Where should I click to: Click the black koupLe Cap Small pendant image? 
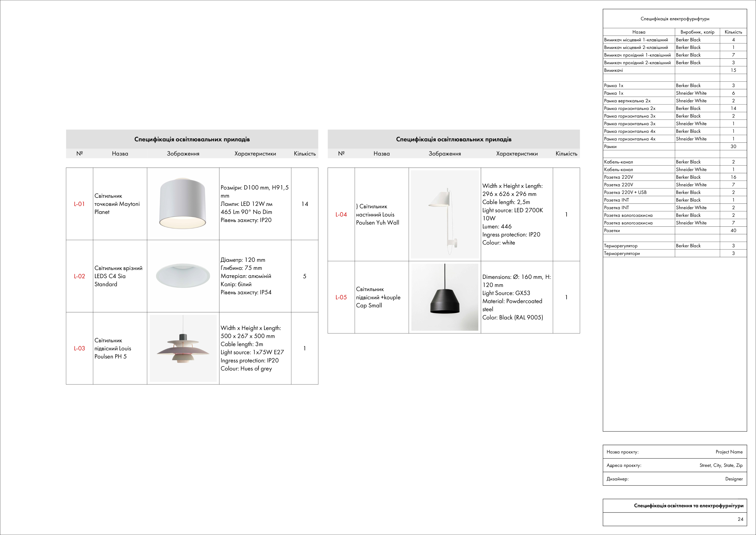click(444, 297)
